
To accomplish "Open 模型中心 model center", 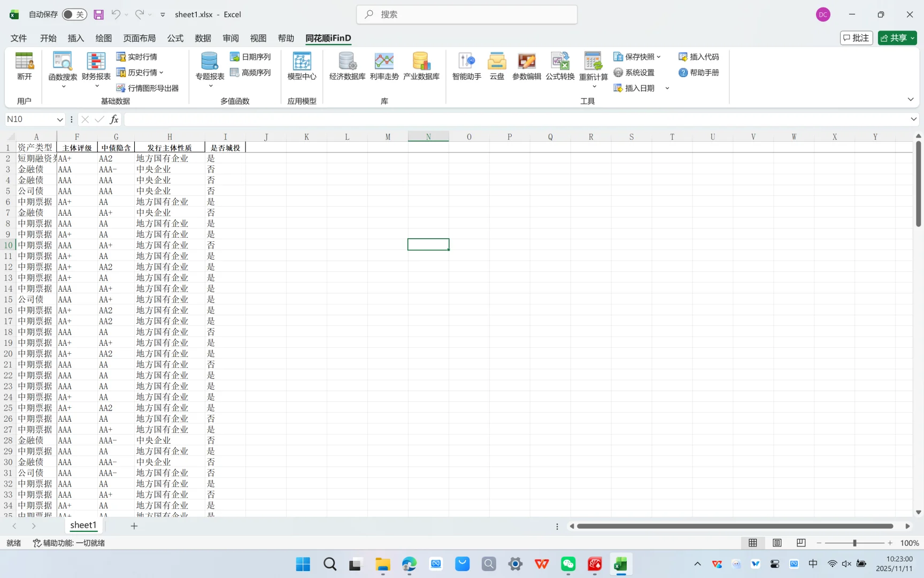I will [x=302, y=66].
